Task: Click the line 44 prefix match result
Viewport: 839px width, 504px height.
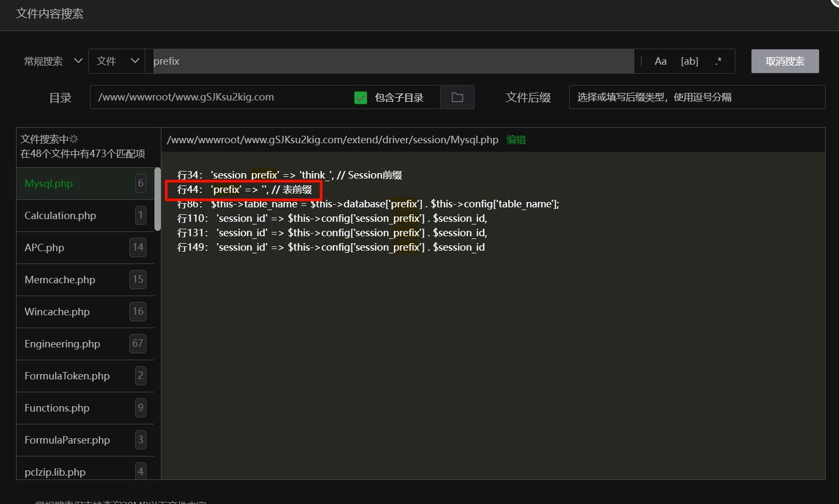Action: [x=244, y=190]
